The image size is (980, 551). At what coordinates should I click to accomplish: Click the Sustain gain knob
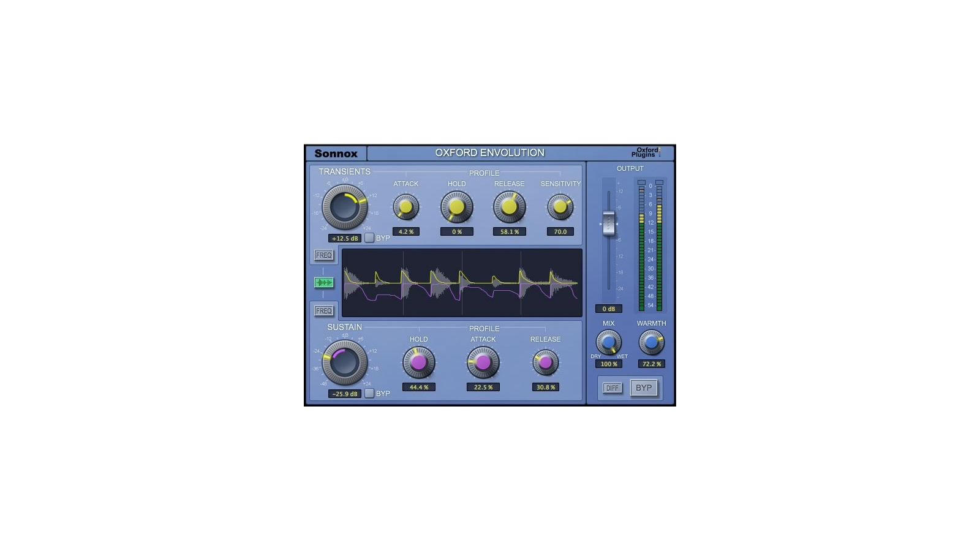point(345,362)
